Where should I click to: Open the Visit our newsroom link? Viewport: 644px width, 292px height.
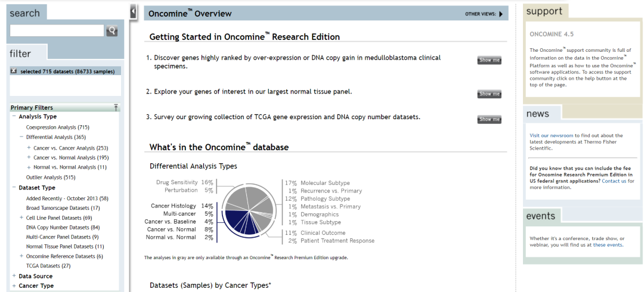pos(551,135)
